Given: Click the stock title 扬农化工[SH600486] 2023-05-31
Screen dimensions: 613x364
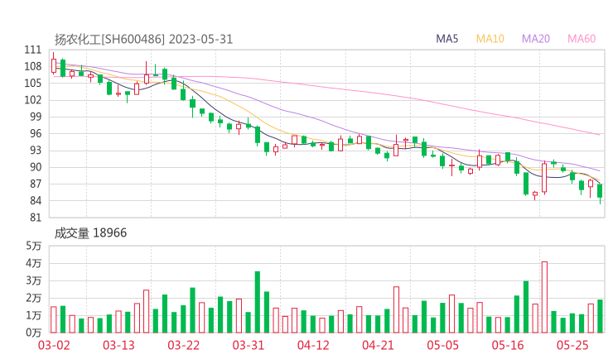Looking at the screenshot, I should [x=143, y=40].
